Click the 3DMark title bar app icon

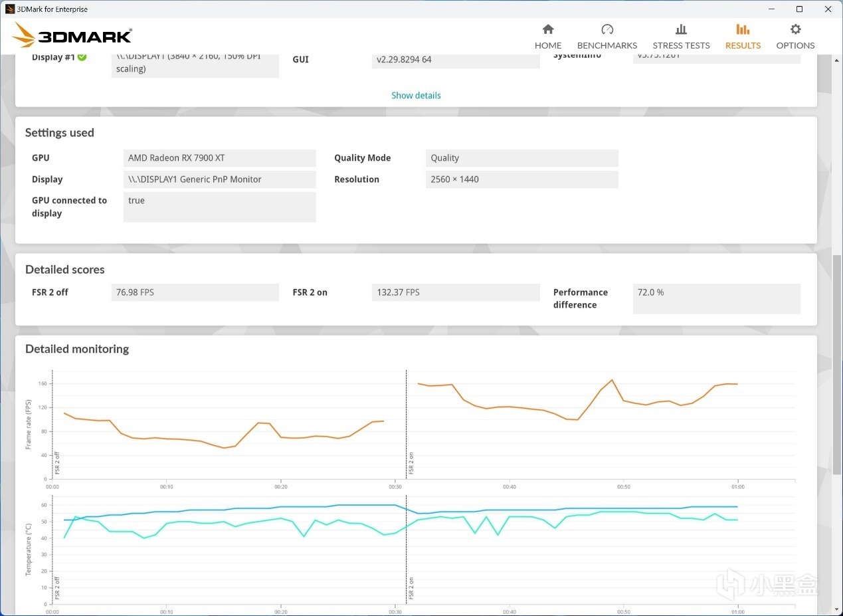[10, 9]
